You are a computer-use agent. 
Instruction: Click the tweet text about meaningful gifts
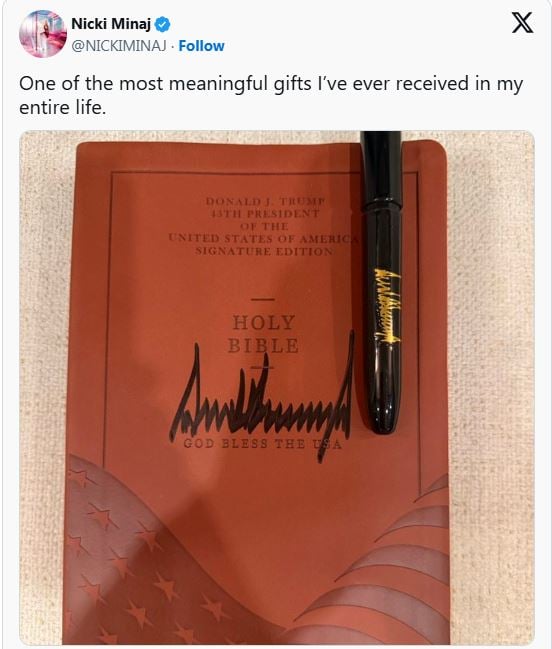(271, 95)
